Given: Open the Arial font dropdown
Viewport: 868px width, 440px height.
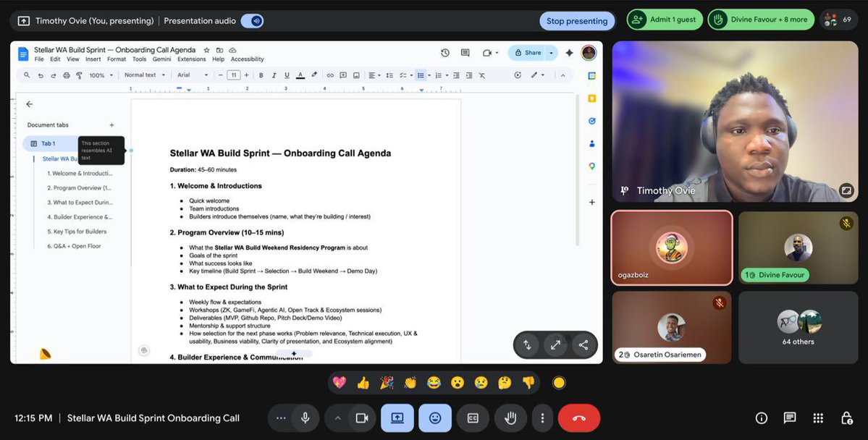Looking at the screenshot, I should tap(193, 75).
